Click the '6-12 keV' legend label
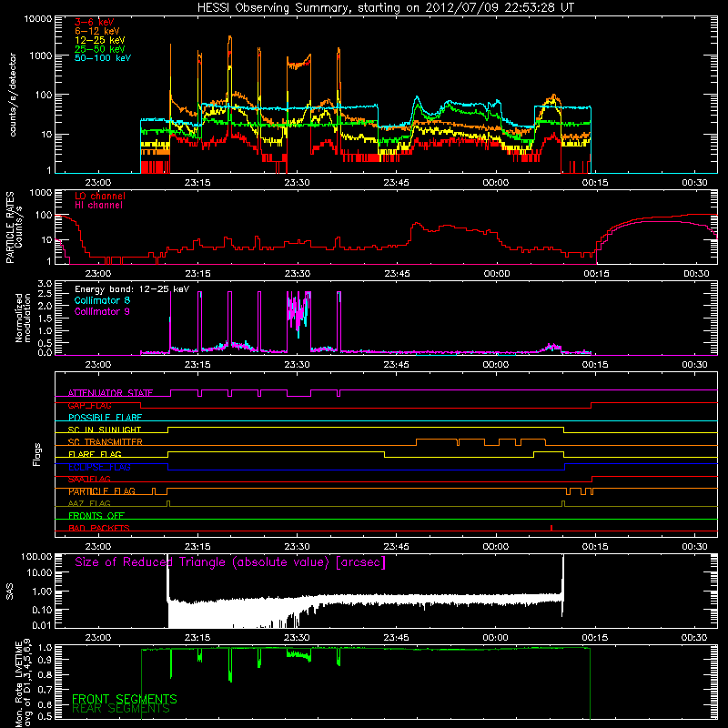 (97, 31)
